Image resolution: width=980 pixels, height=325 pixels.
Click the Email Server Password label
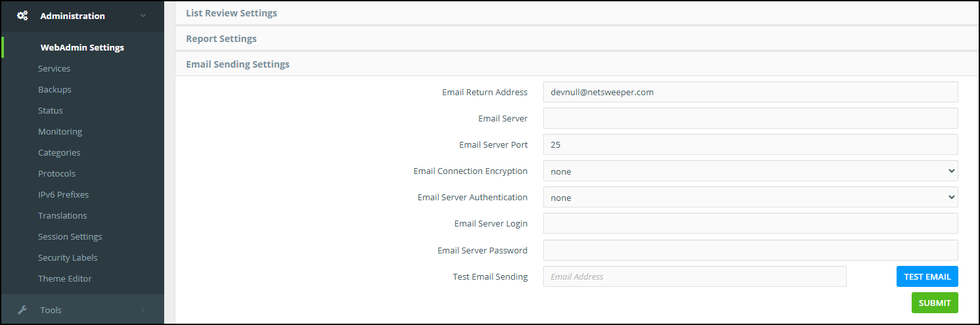tap(482, 250)
